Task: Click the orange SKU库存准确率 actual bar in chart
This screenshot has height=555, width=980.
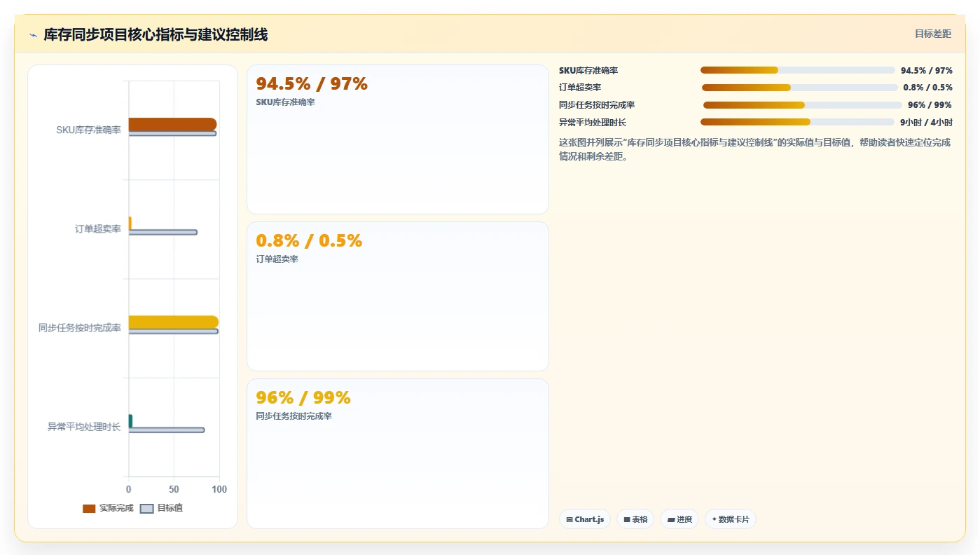Action: 172,124
